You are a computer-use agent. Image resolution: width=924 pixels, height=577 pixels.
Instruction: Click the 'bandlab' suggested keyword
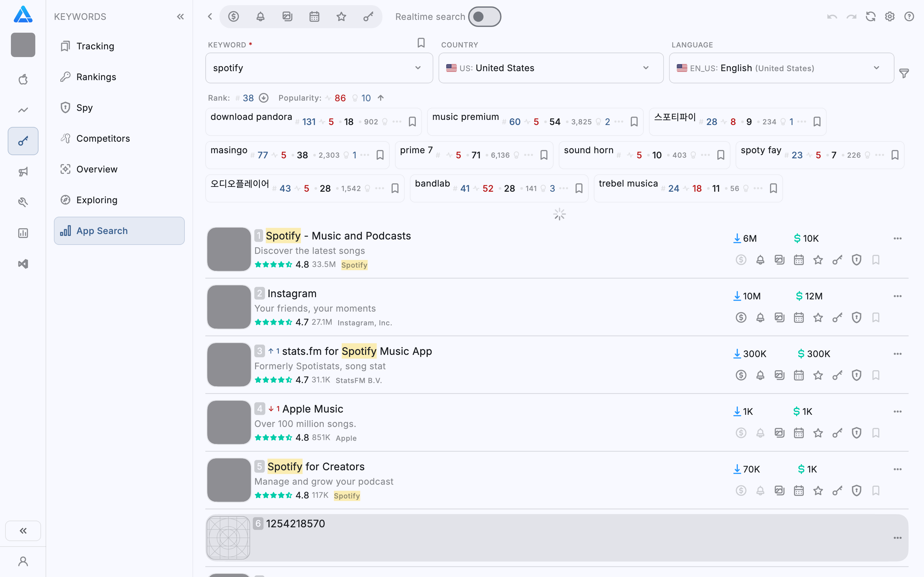point(432,184)
